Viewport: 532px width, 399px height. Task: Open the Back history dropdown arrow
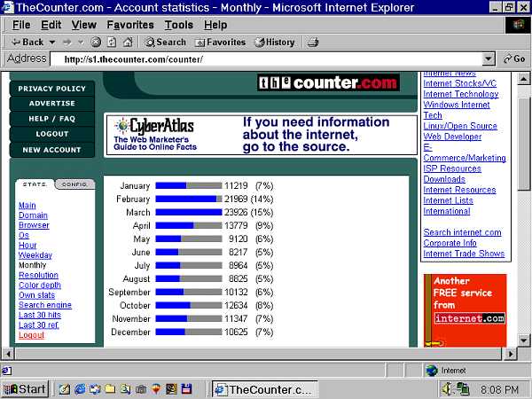(52, 43)
